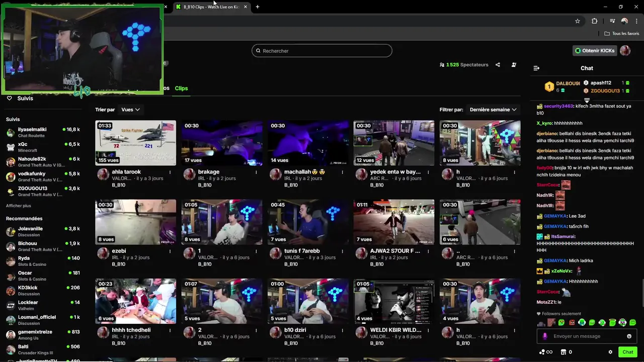Open the options menu of the ezebi clip
Viewport: 644px width, 362px height.
pos(170,251)
